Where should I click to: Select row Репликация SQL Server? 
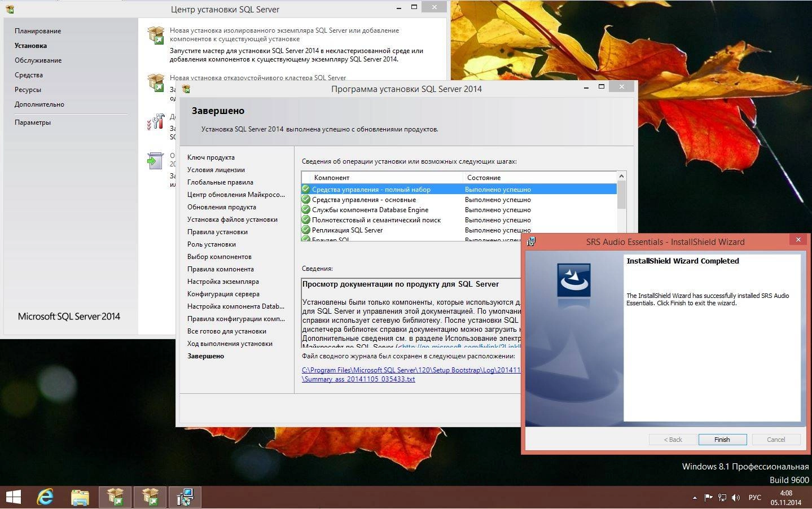[x=459, y=230]
